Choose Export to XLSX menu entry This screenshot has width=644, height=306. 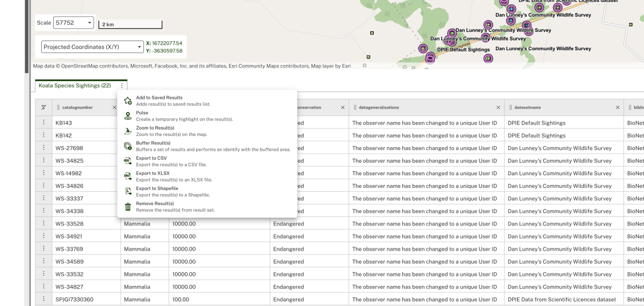[207, 176]
